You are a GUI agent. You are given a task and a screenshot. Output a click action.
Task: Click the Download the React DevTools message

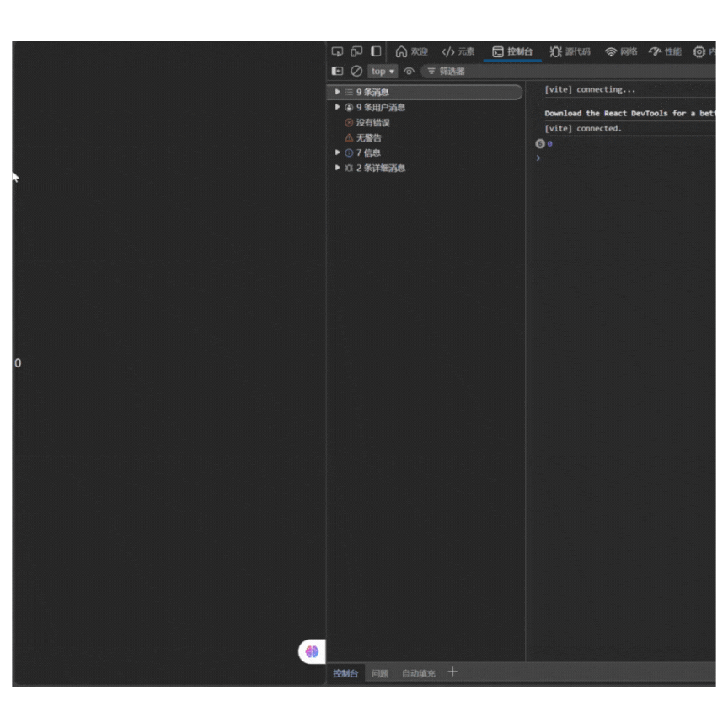pos(629,113)
